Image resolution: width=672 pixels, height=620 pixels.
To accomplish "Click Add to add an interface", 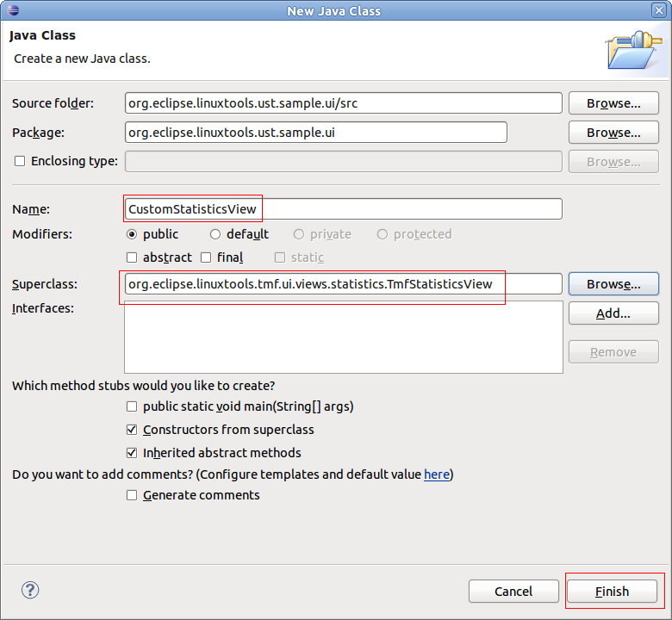I will [613, 313].
